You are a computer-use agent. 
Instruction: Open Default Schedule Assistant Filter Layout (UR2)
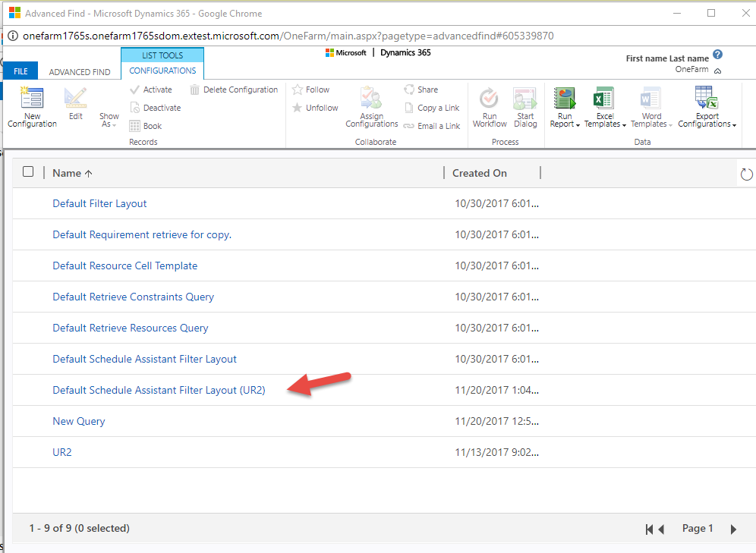point(159,390)
